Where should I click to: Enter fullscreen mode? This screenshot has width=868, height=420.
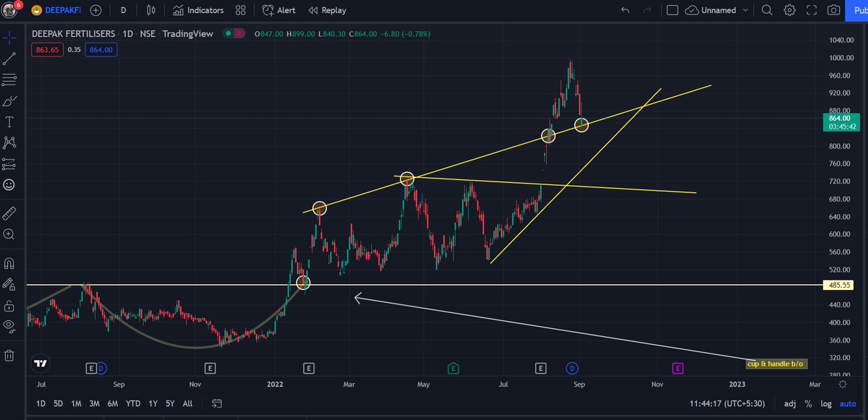pos(812,10)
